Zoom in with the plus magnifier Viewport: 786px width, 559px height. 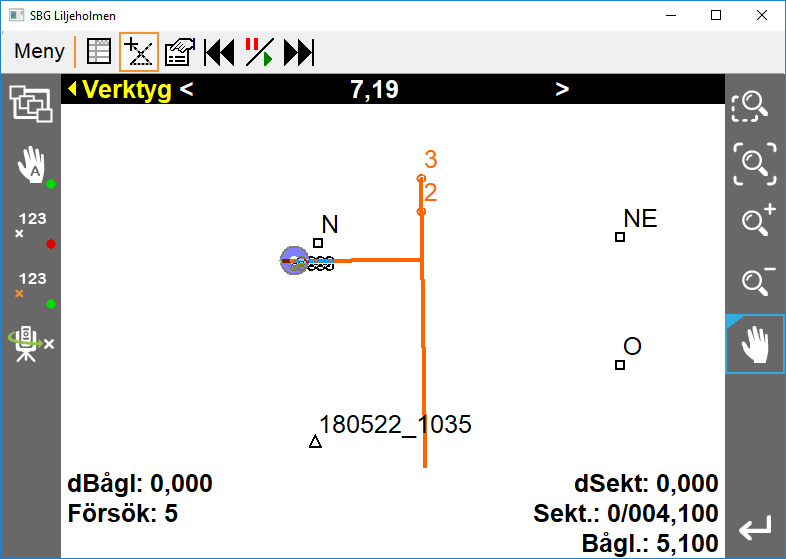754,220
